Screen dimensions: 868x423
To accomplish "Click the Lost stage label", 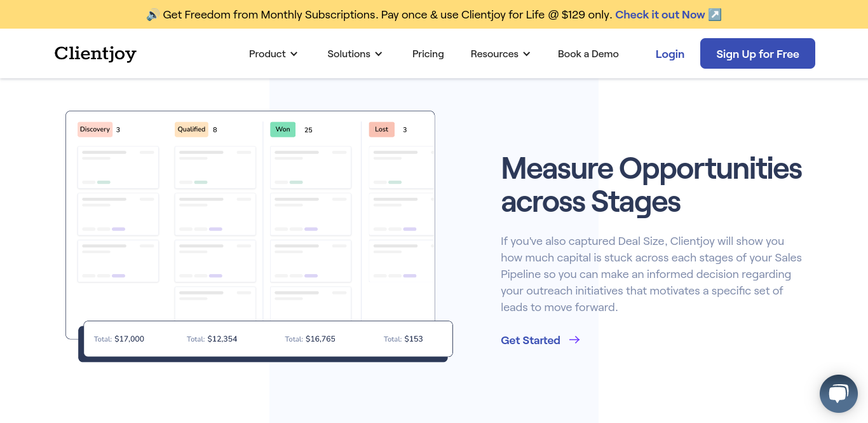I will [x=381, y=129].
